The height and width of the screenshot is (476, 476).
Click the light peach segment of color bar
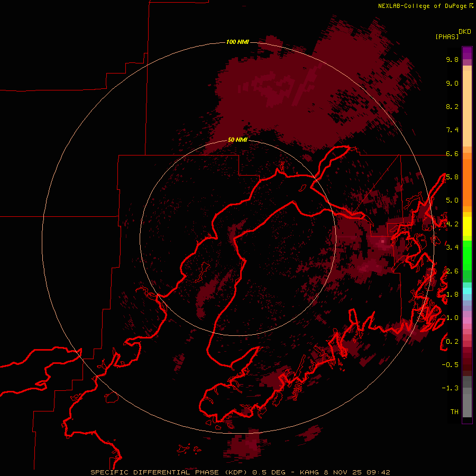[x=467, y=109]
